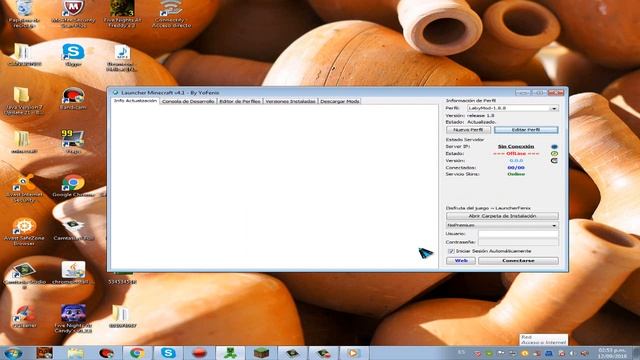The height and width of the screenshot is (360, 640).
Task: Select the Avast Internet Security desktop icon
Action: coord(24,189)
